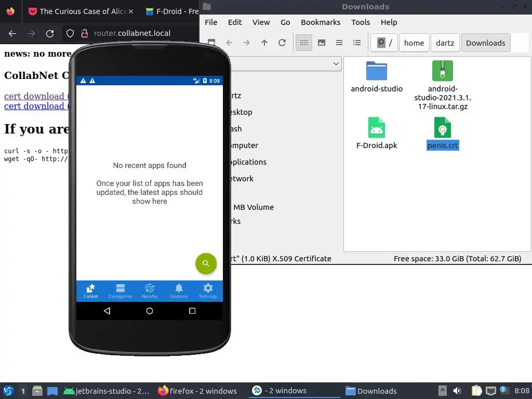Tap the Android back triangle button
The height and width of the screenshot is (399, 532).
(x=107, y=311)
